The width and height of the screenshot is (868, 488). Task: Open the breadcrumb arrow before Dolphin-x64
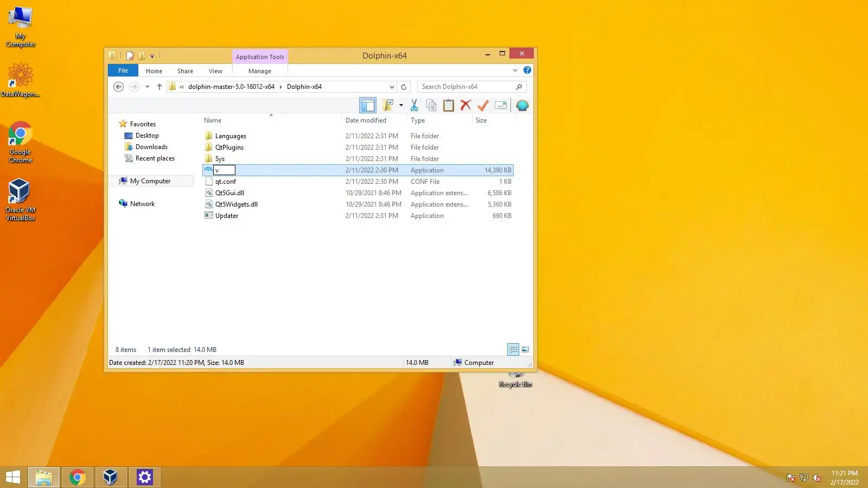pyautogui.click(x=281, y=87)
